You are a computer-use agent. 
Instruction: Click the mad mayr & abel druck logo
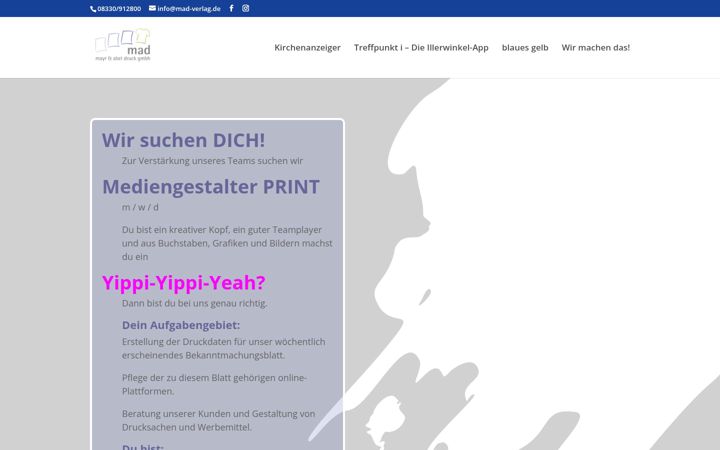123,45
